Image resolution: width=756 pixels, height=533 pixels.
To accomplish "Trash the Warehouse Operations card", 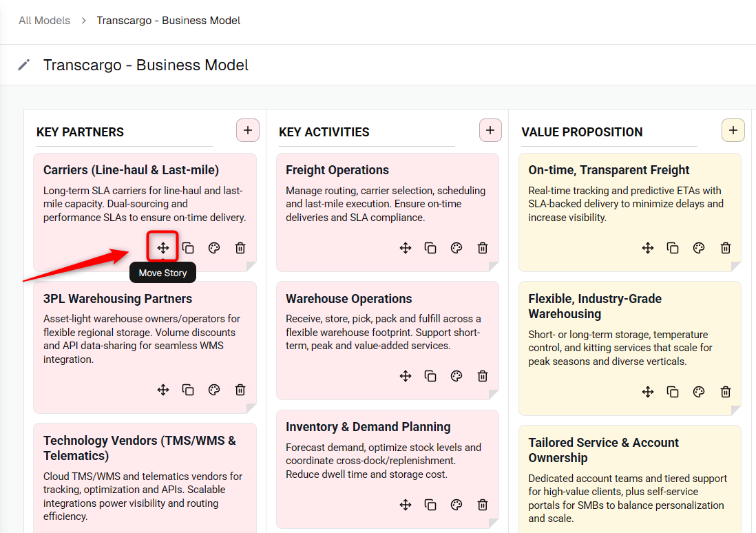I will (483, 376).
